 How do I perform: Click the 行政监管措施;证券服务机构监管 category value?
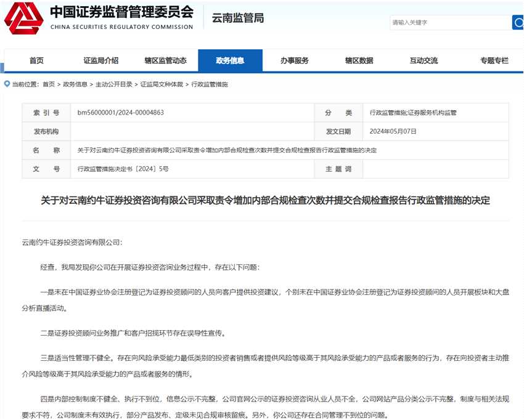pyautogui.click(x=413, y=113)
